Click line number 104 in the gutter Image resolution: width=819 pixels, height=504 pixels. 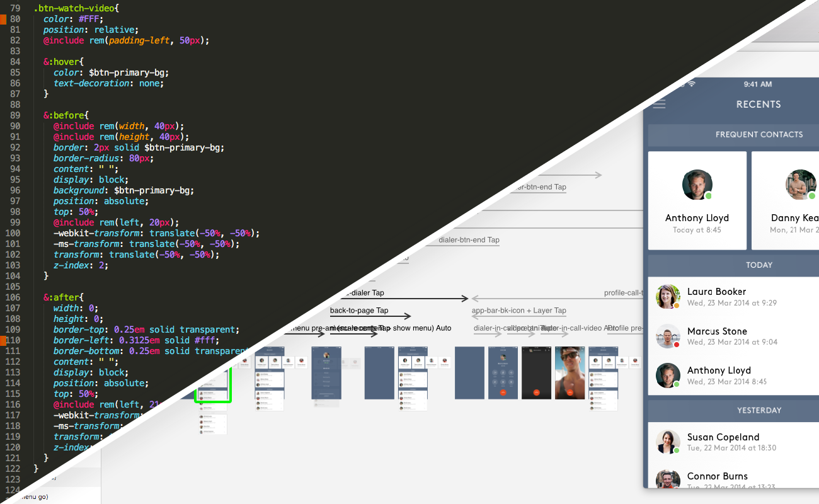(13, 276)
